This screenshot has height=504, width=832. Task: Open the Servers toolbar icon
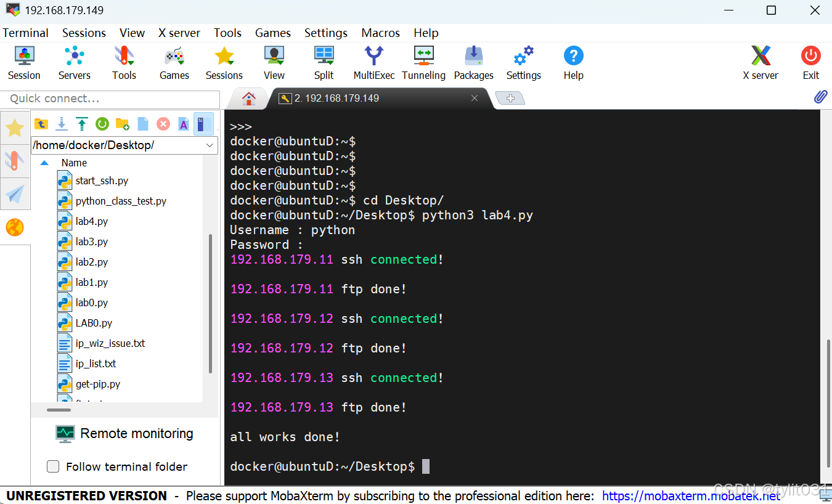[75, 63]
